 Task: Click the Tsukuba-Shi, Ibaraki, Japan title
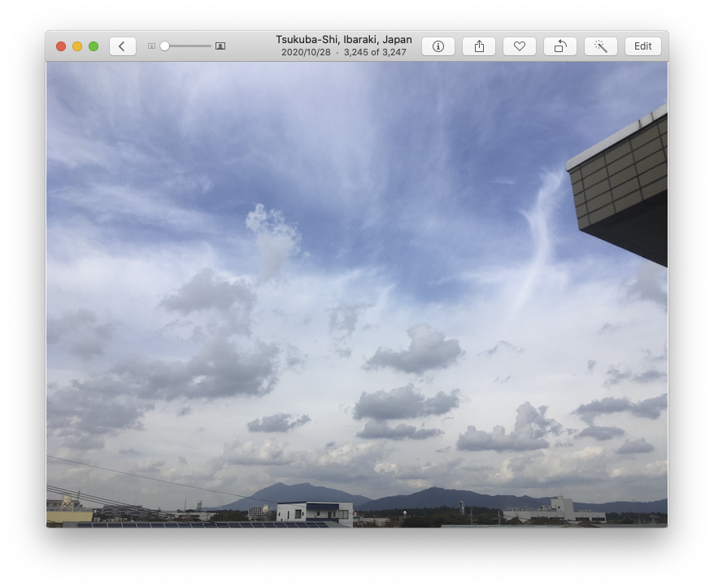pyautogui.click(x=343, y=39)
